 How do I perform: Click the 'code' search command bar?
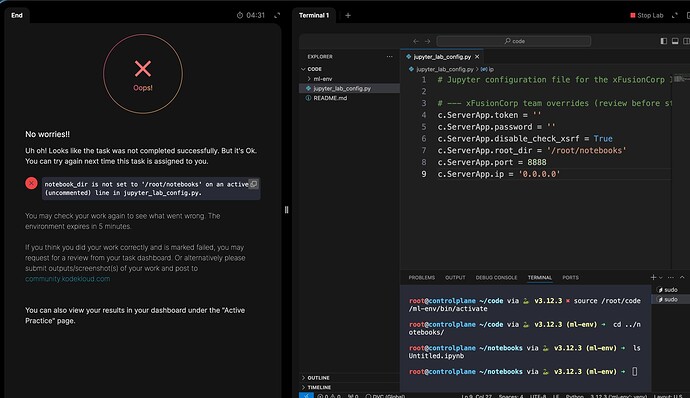tap(514, 41)
